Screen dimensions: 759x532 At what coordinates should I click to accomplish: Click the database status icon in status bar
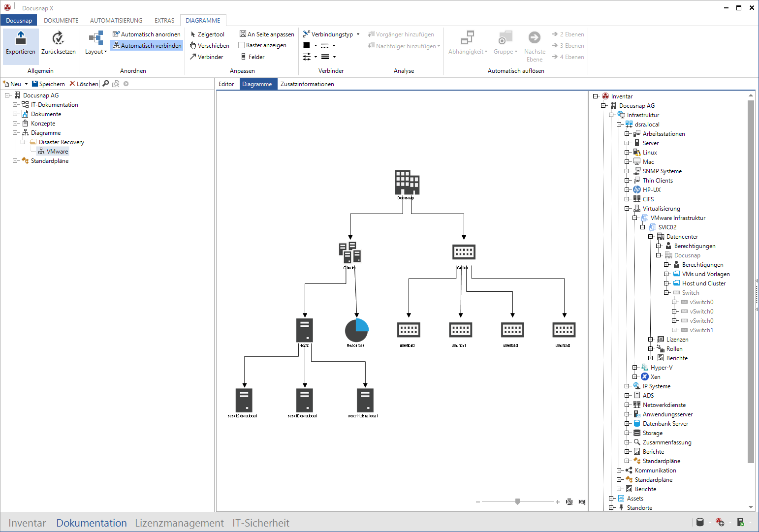coord(700,522)
